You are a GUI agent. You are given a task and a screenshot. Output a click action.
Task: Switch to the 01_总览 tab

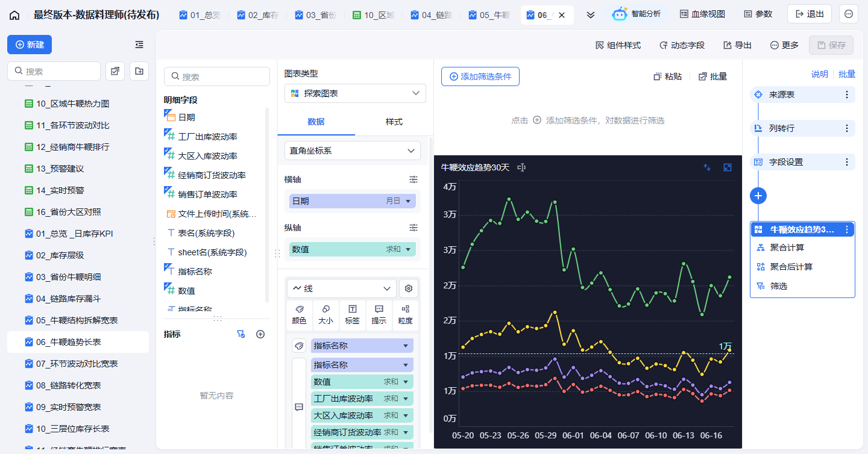pos(200,15)
